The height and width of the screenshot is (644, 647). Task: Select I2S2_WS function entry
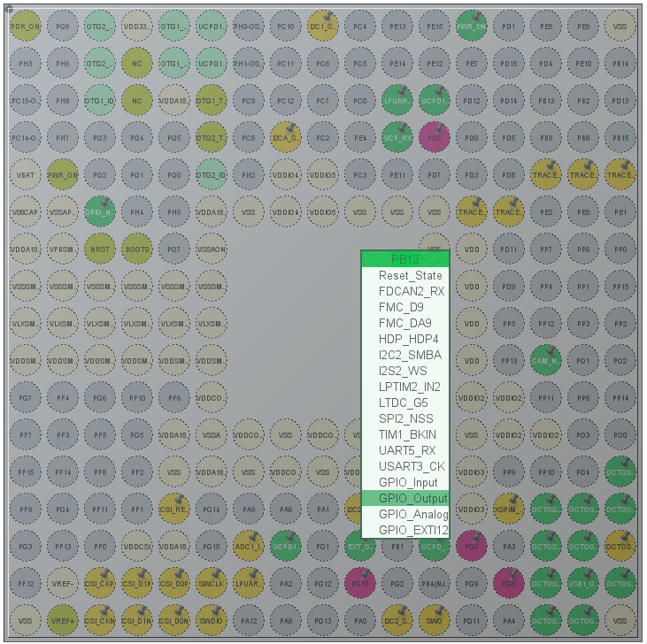tap(405, 371)
